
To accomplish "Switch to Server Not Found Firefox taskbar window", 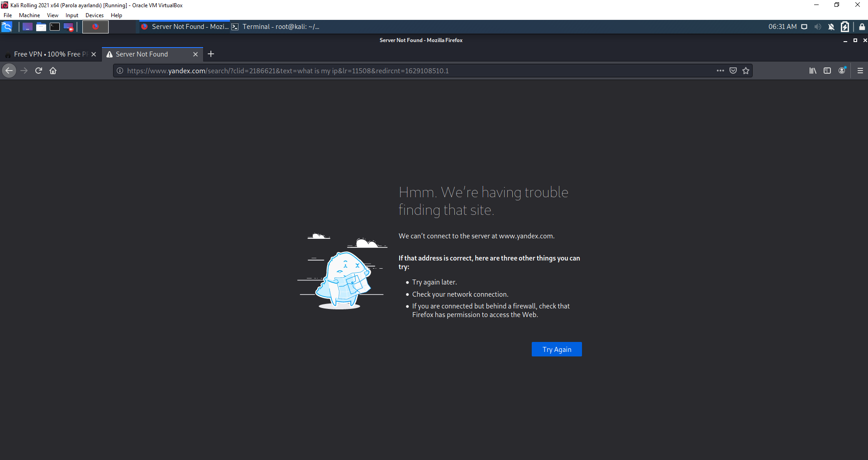I will pyautogui.click(x=185, y=27).
